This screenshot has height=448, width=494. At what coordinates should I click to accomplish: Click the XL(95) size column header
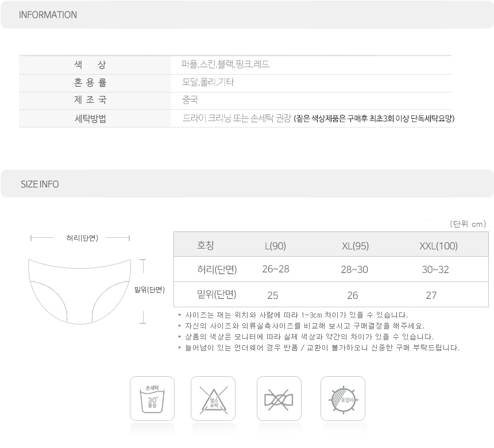pos(355,246)
